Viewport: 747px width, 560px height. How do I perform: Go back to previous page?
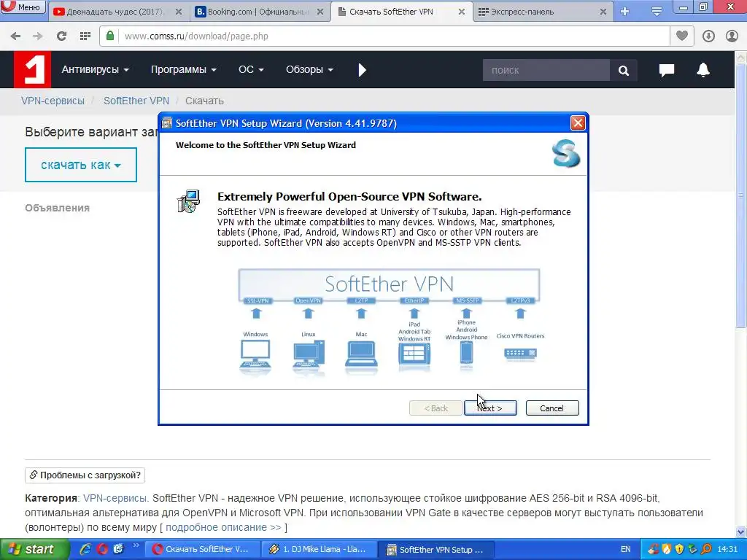pyautogui.click(x=15, y=36)
